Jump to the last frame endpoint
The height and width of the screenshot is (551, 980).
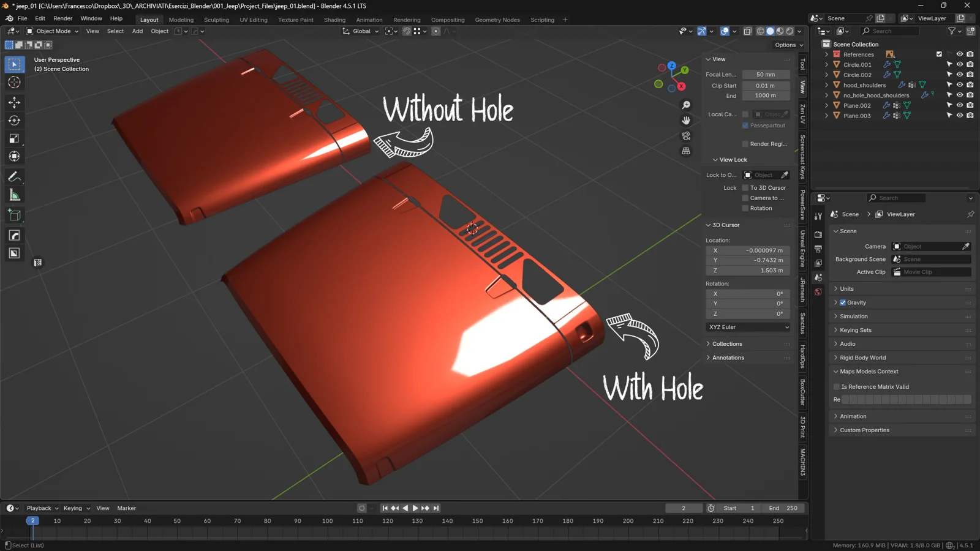tap(436, 508)
